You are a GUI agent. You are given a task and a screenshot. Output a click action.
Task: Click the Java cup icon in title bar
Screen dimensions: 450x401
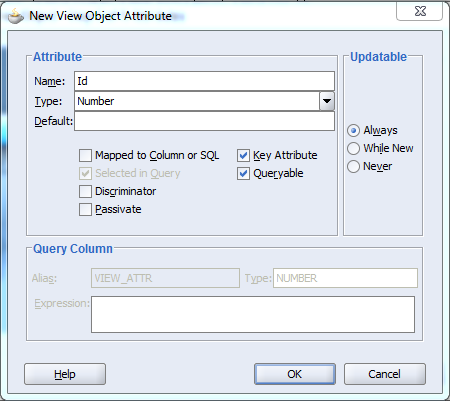[x=16, y=16]
